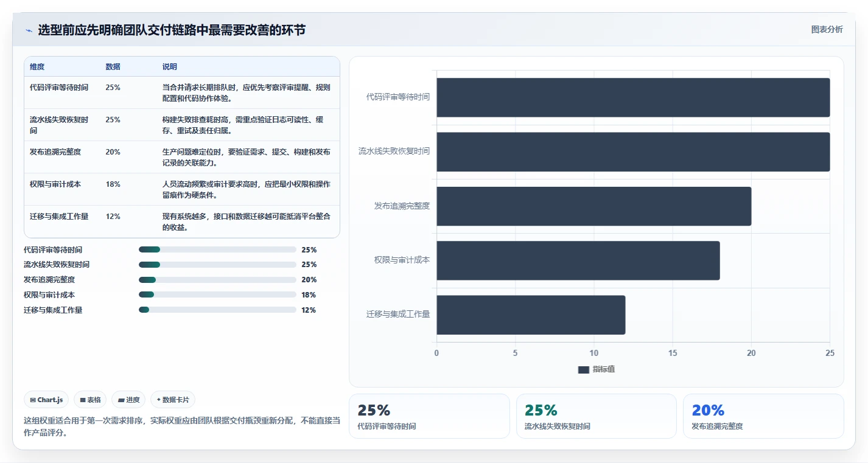Click the 18% value beside the progress bars
The height and width of the screenshot is (463, 868).
click(x=309, y=295)
